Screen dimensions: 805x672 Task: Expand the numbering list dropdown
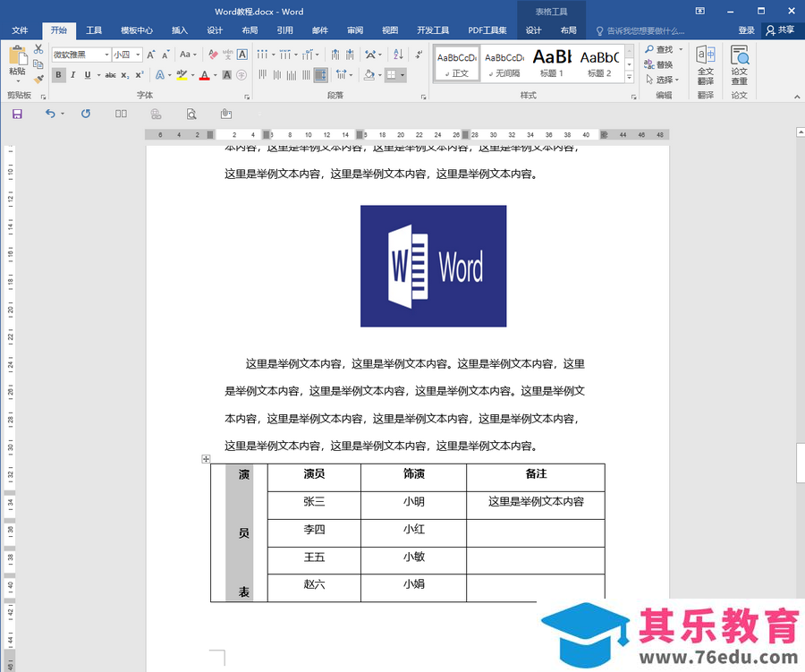click(x=296, y=55)
